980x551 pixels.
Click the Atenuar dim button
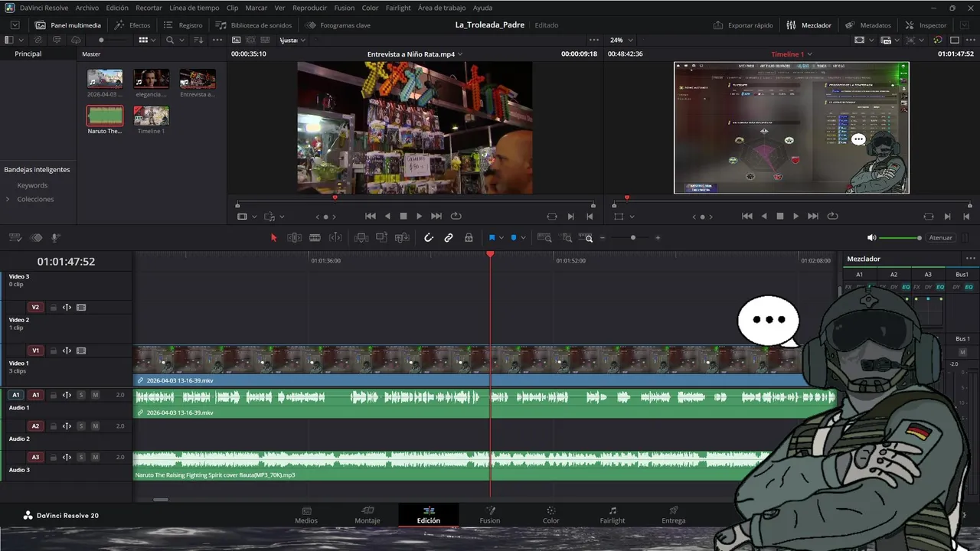[940, 238]
